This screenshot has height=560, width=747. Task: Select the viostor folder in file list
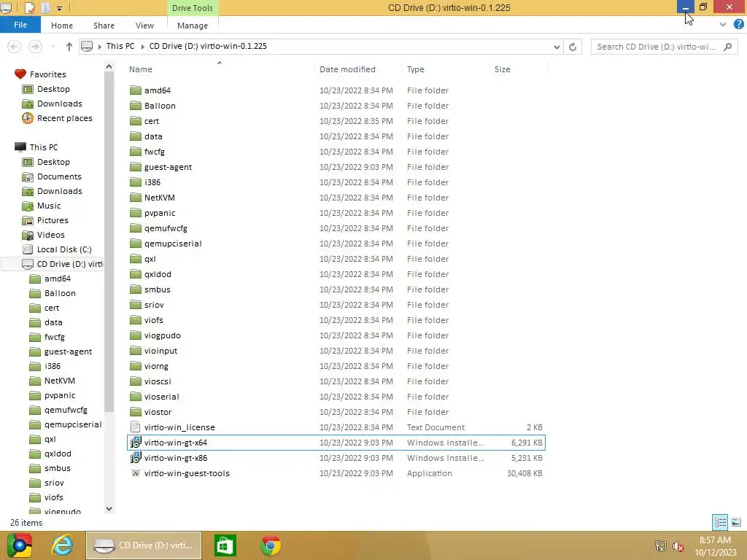[158, 412]
